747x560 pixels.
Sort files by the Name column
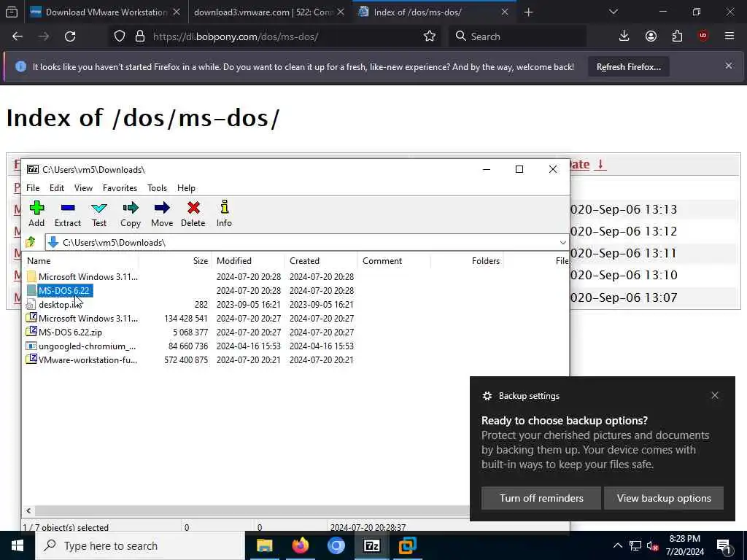point(82,261)
